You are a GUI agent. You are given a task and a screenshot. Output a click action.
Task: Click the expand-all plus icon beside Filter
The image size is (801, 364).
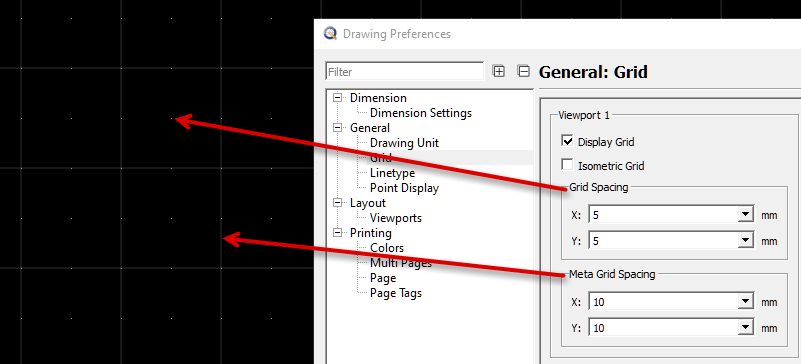pos(499,71)
